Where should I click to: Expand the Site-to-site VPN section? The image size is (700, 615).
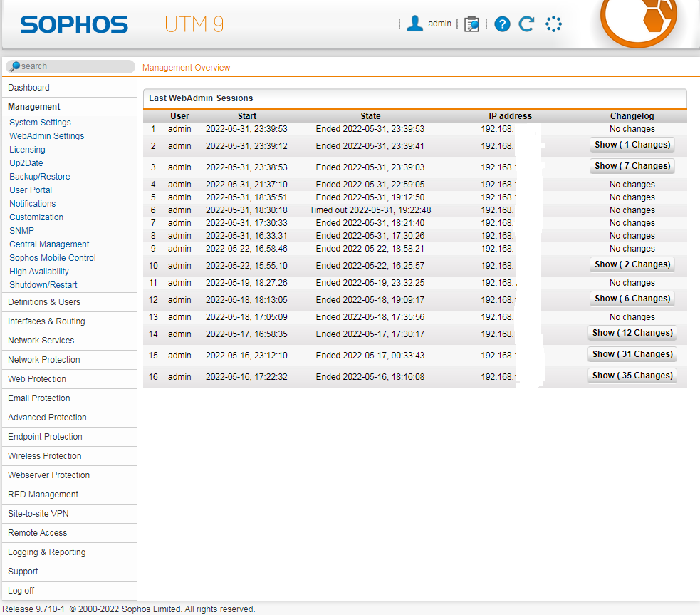(x=38, y=514)
